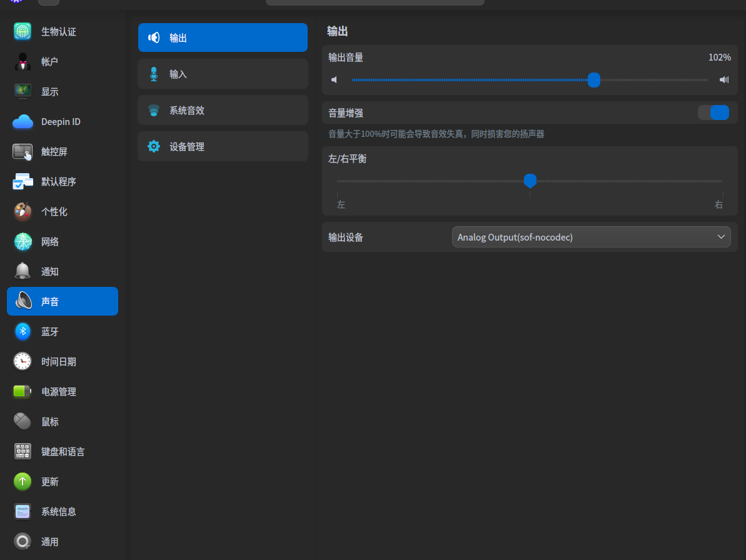Switch to the 输入 input tab
The image size is (746, 560).
pos(223,74)
